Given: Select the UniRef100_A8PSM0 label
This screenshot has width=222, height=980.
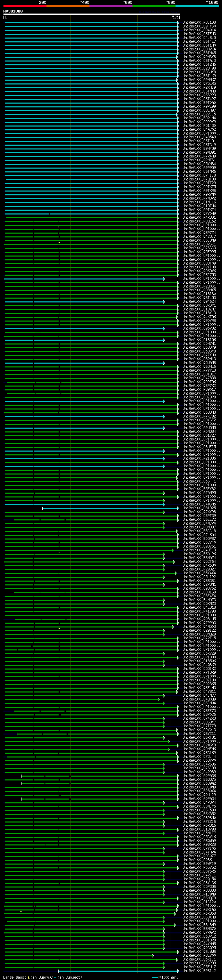Looking at the screenshot, I should [199, 818].
